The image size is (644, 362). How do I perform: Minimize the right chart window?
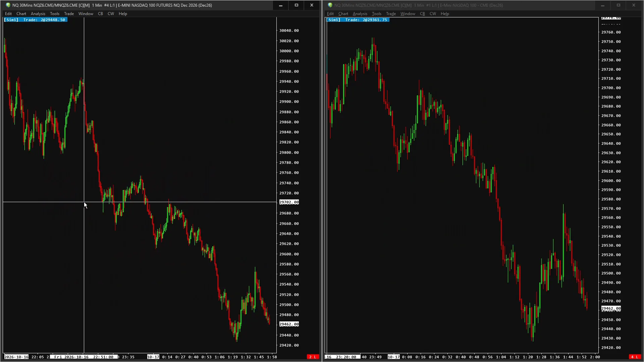coord(603,5)
